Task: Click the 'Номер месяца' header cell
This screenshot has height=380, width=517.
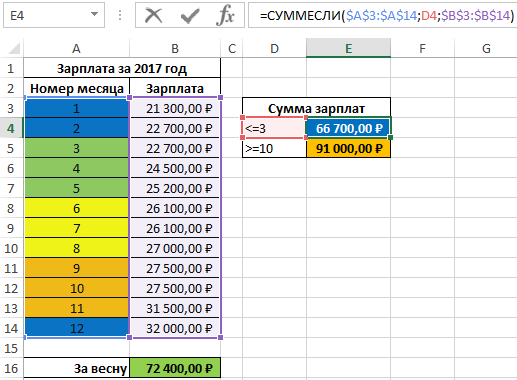Action: click(x=77, y=88)
